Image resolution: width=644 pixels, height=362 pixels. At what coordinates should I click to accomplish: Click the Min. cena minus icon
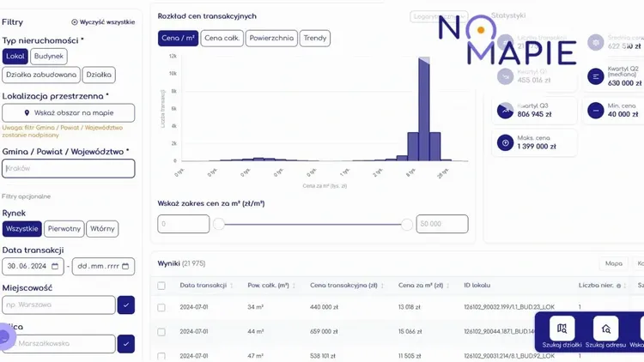596,111
